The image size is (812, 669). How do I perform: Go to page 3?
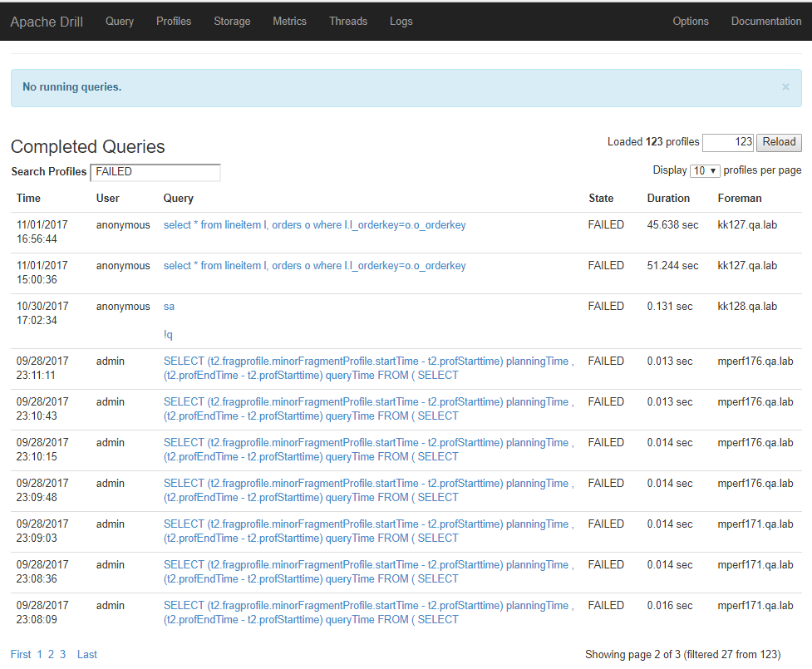[62, 655]
